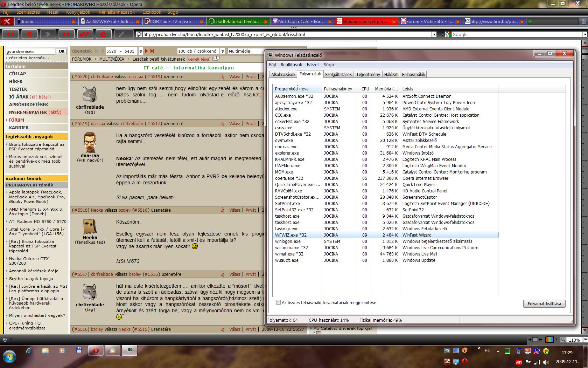This screenshot has height=368, width=588.
Task: Switch to Task Manager via taskbar button
Action: pos(129,350)
